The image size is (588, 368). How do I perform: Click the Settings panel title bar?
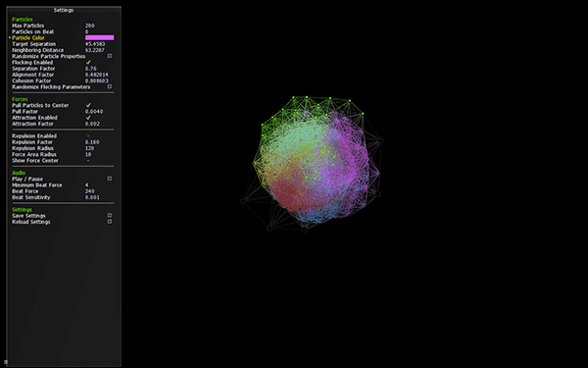click(64, 10)
